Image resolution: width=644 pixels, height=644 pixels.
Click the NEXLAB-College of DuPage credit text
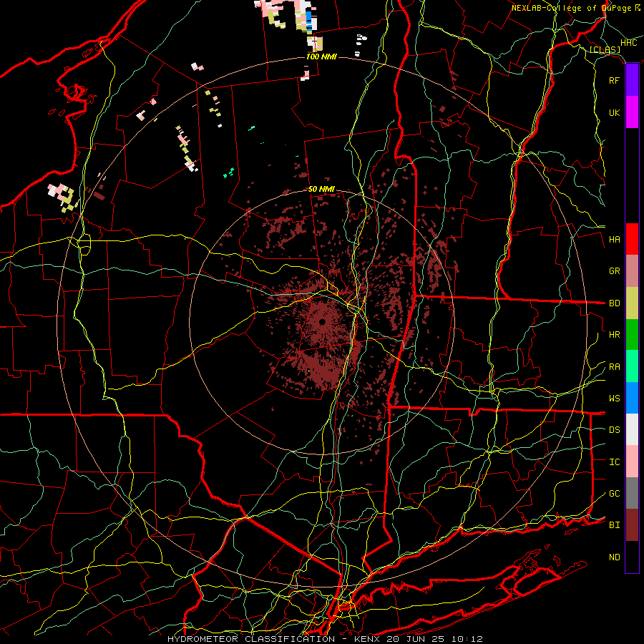point(571,8)
